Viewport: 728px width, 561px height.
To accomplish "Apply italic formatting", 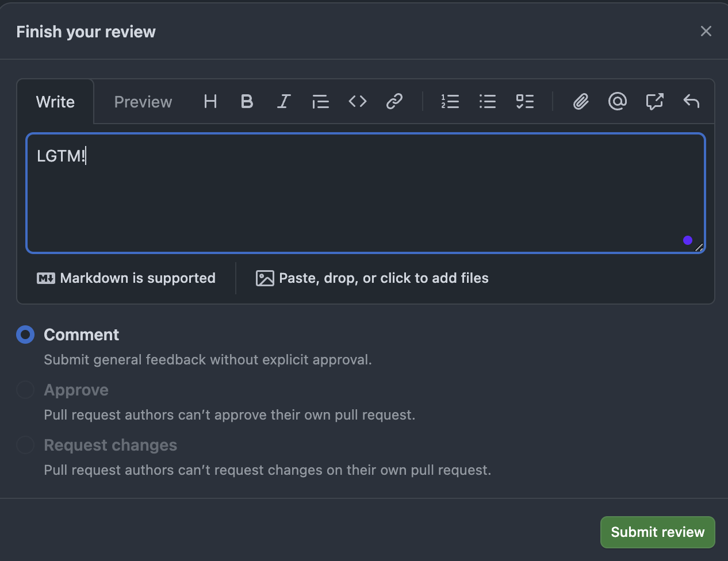I will pos(283,102).
